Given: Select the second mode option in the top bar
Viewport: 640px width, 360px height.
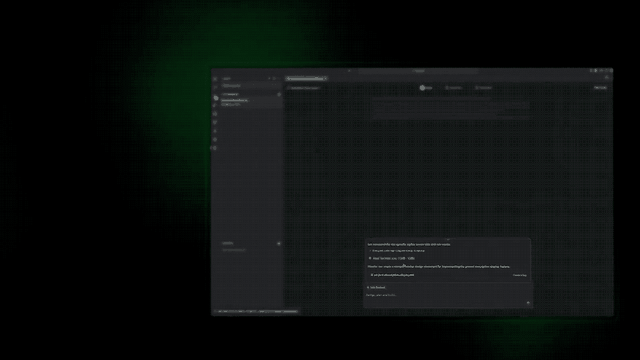Looking at the screenshot, I should (x=453, y=88).
